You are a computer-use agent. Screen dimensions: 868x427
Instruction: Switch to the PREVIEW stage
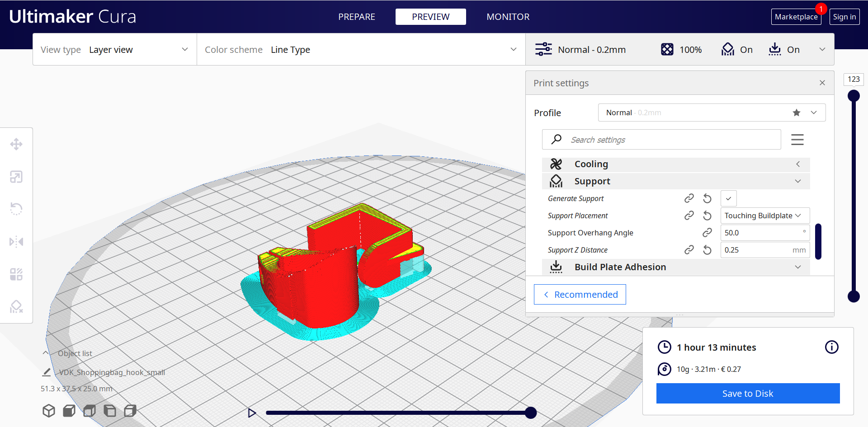click(431, 17)
